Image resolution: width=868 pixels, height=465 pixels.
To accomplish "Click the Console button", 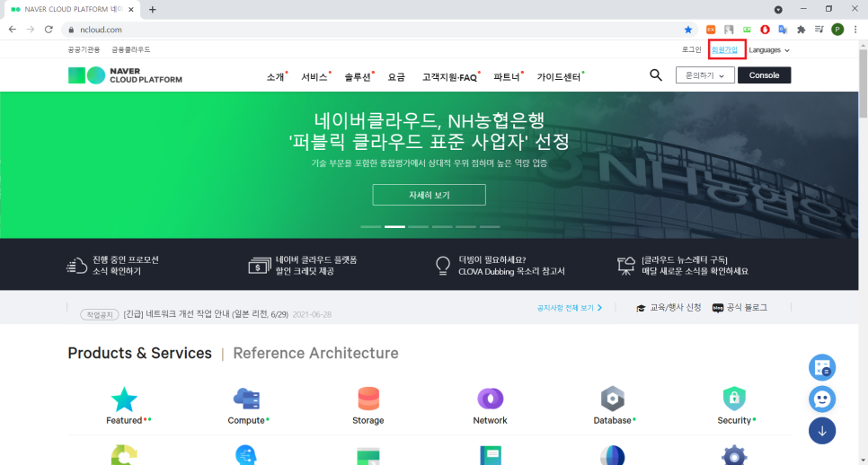I will click(764, 75).
